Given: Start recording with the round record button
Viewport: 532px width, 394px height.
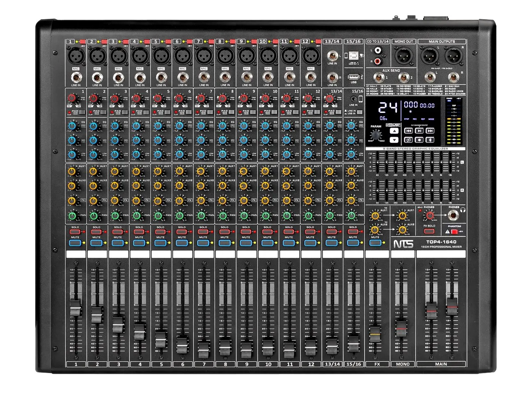Looking at the screenshot, I should (x=420, y=140).
